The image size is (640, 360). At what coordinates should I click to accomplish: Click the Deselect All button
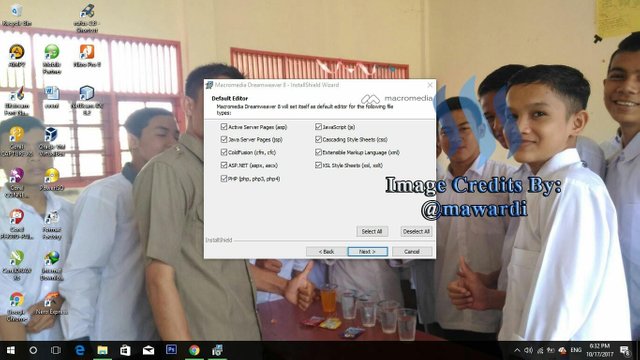tap(416, 231)
